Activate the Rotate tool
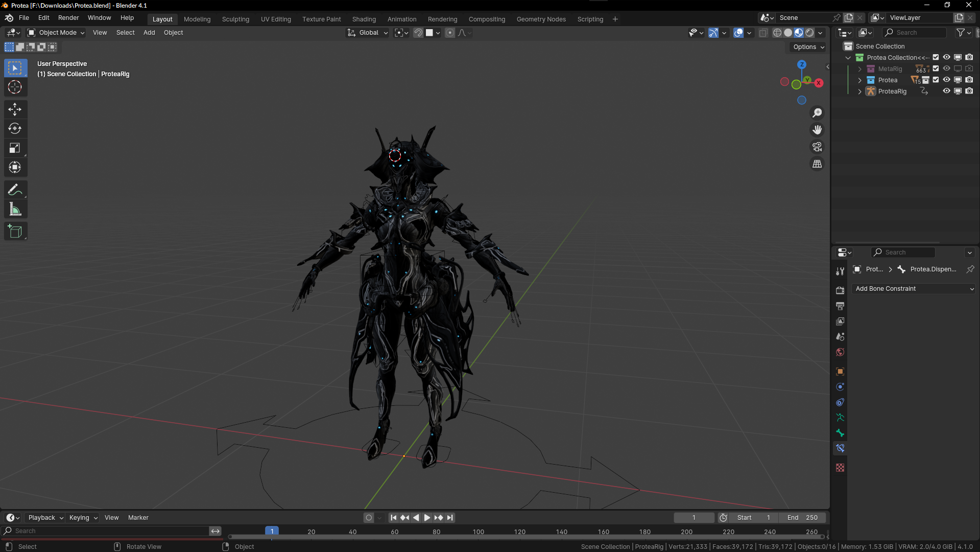This screenshot has height=552, width=980. click(15, 128)
